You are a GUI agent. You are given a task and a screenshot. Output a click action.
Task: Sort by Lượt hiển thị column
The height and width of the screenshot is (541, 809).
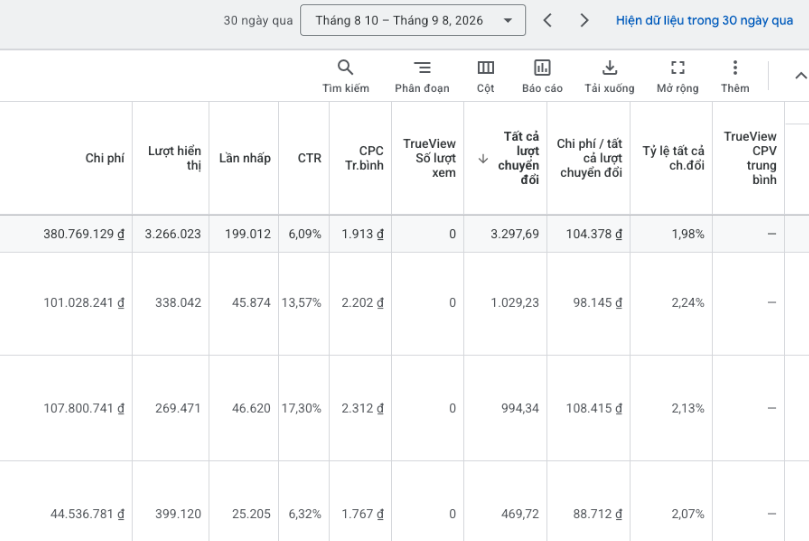174,158
